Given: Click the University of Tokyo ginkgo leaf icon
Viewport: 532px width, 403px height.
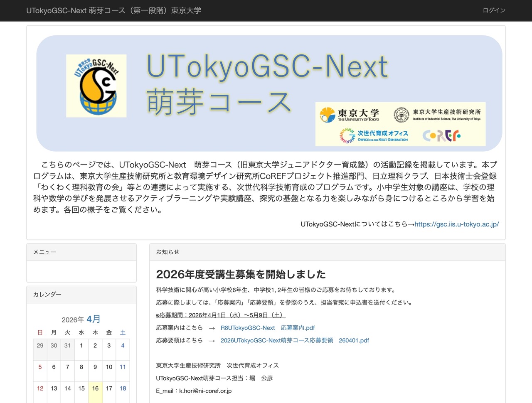Looking at the screenshot, I should pyautogui.click(x=328, y=114).
